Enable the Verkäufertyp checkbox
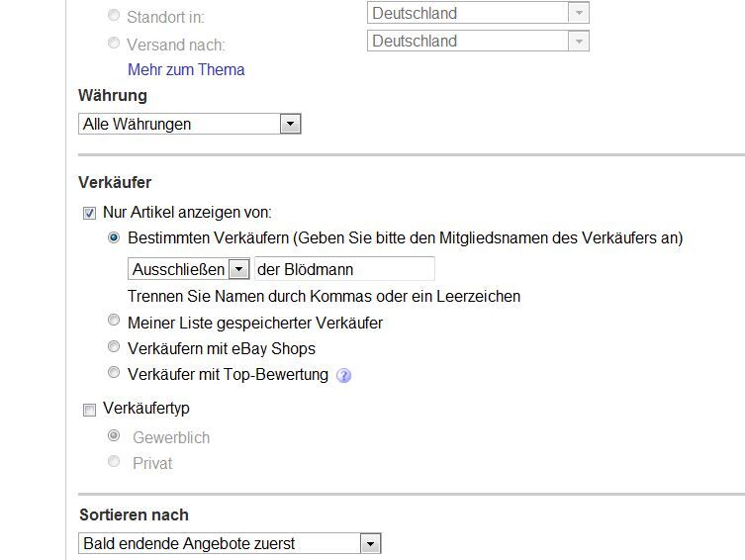The width and height of the screenshot is (745, 560). pyautogui.click(x=89, y=409)
